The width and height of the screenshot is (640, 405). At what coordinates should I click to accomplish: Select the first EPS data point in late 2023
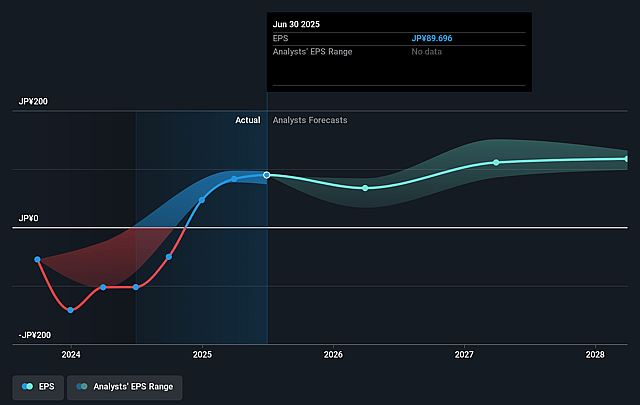38,260
